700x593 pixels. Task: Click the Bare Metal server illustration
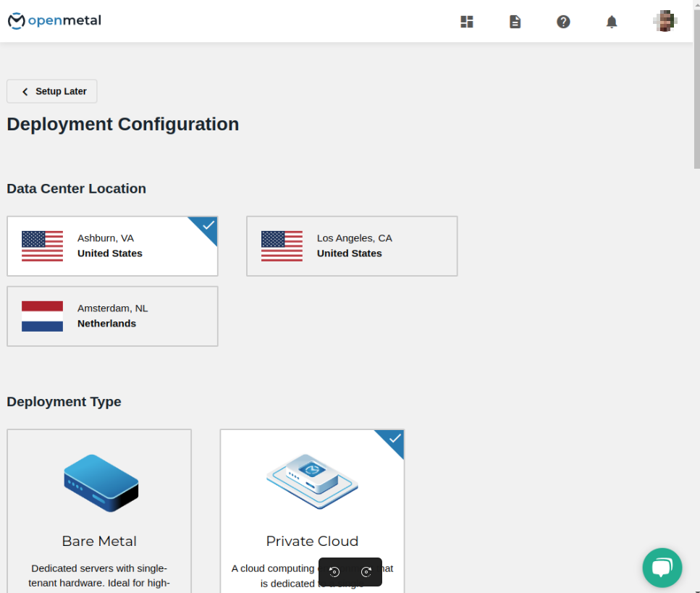pyautogui.click(x=101, y=483)
